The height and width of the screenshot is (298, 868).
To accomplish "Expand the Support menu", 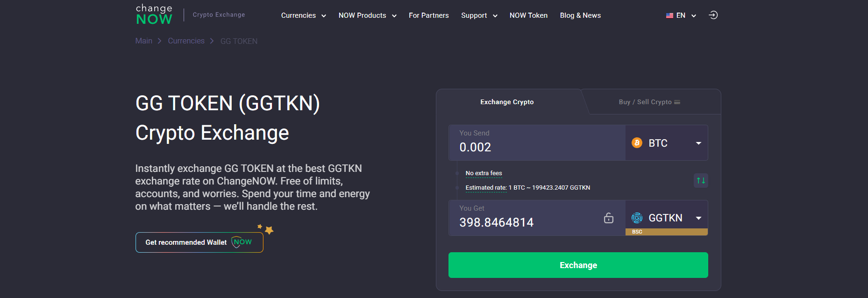I will point(479,15).
